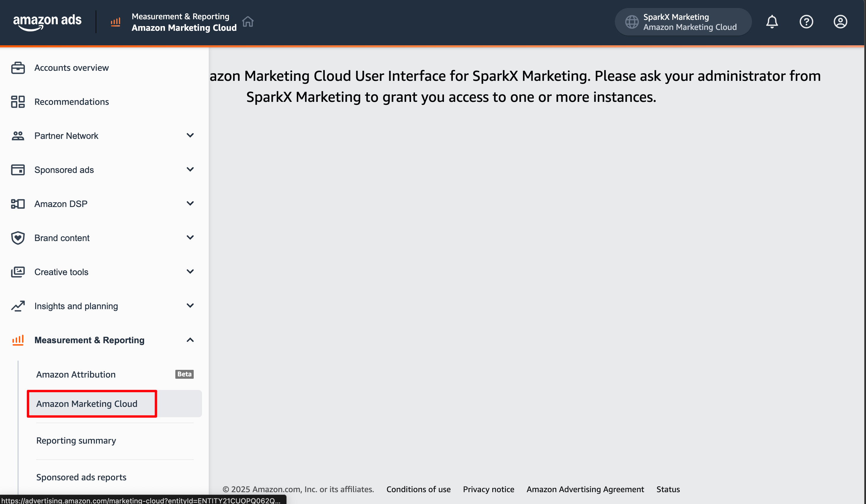This screenshot has width=866, height=504.
Task: Click the Insights and planning menu label
Action: (76, 306)
